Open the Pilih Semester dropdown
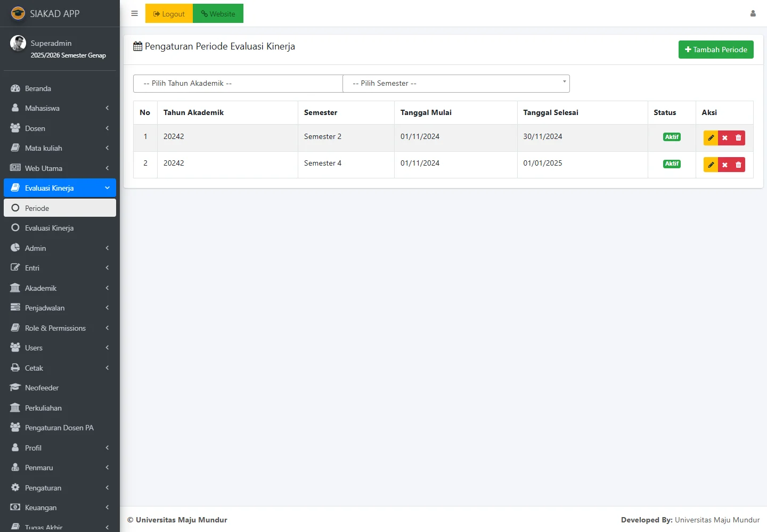 (456, 84)
